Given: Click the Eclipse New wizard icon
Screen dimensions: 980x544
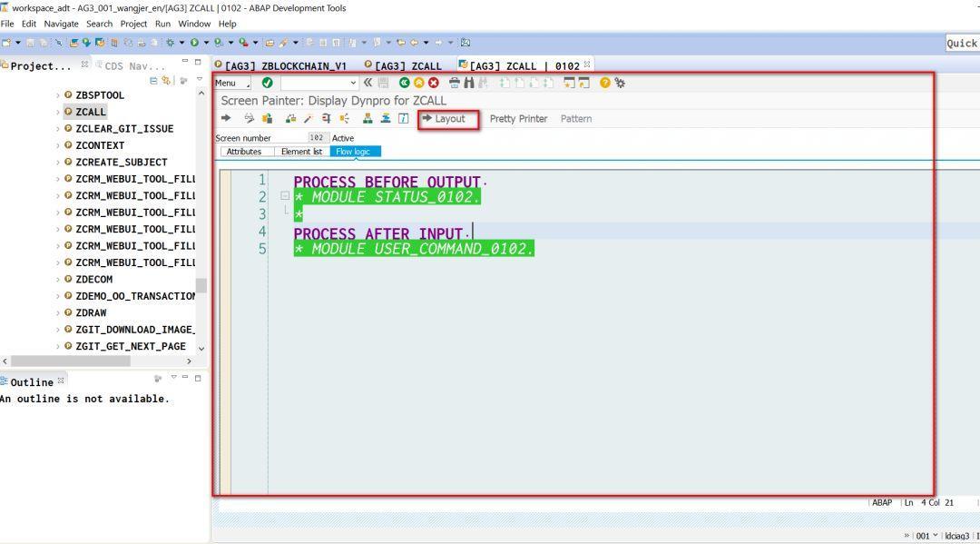Looking at the screenshot, I should 6,43.
